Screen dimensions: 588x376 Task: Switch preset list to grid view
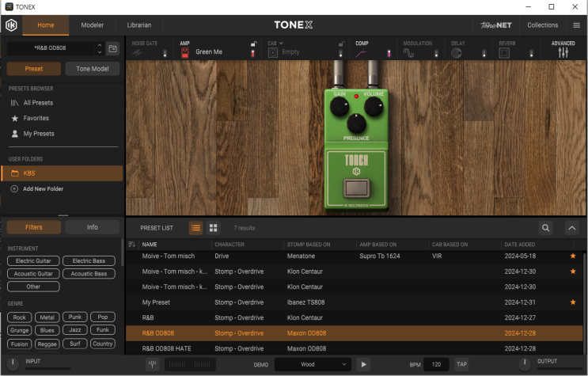pos(213,228)
